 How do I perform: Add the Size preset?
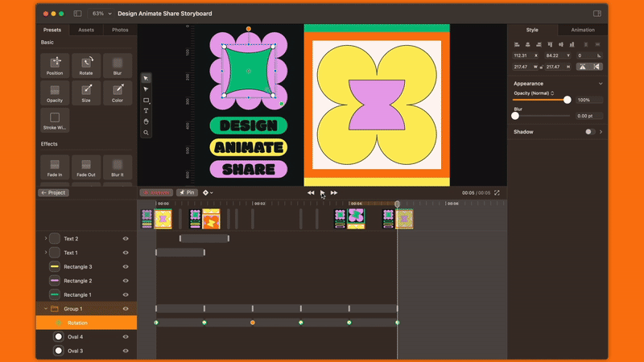(x=86, y=93)
